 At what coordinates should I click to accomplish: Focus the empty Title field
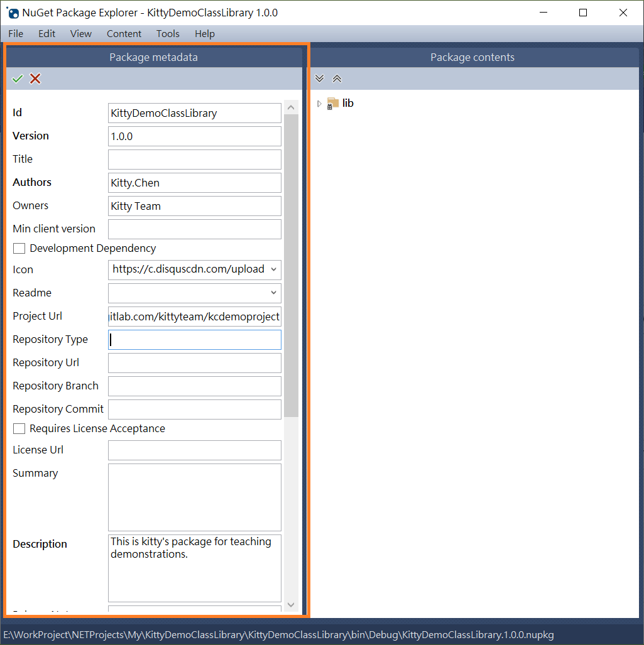[x=195, y=160]
